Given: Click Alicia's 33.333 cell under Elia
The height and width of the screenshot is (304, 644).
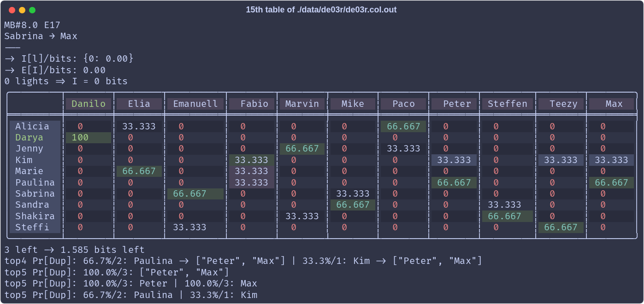Looking at the screenshot, I should [139, 126].
